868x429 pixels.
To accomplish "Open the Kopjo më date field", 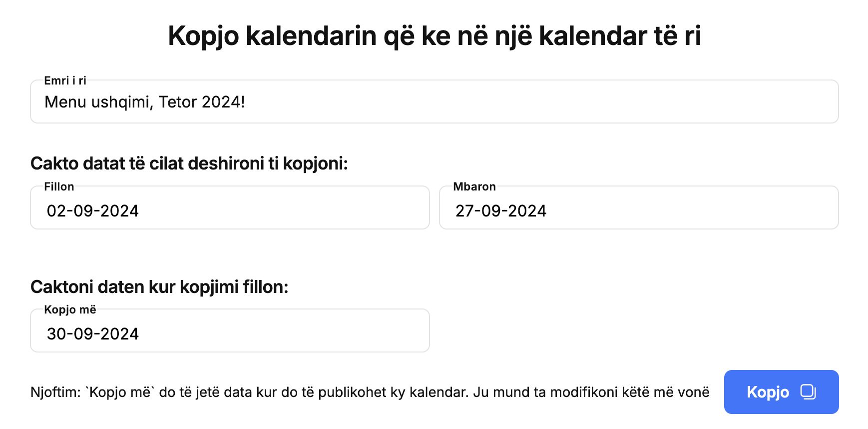I will (x=230, y=330).
